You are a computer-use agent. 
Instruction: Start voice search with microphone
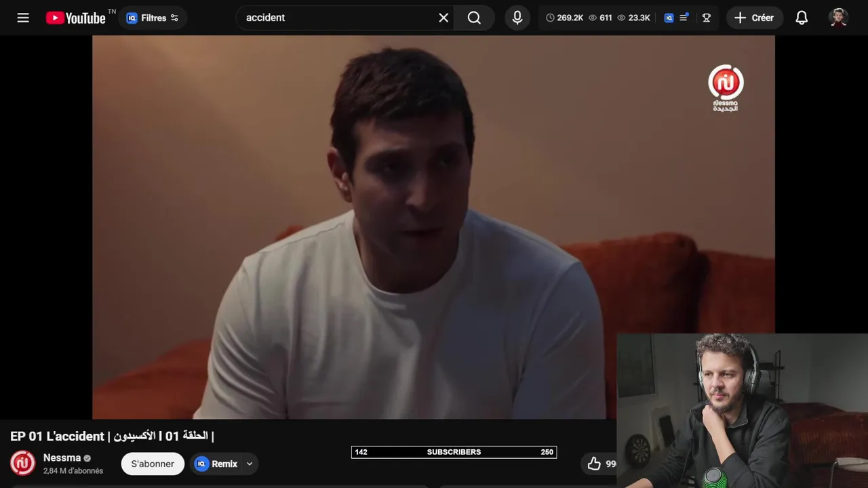517,18
